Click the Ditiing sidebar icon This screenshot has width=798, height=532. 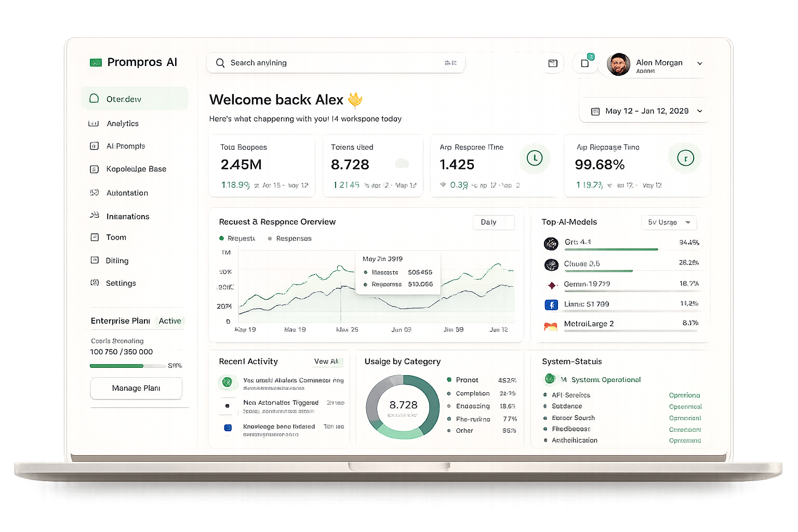coord(95,260)
